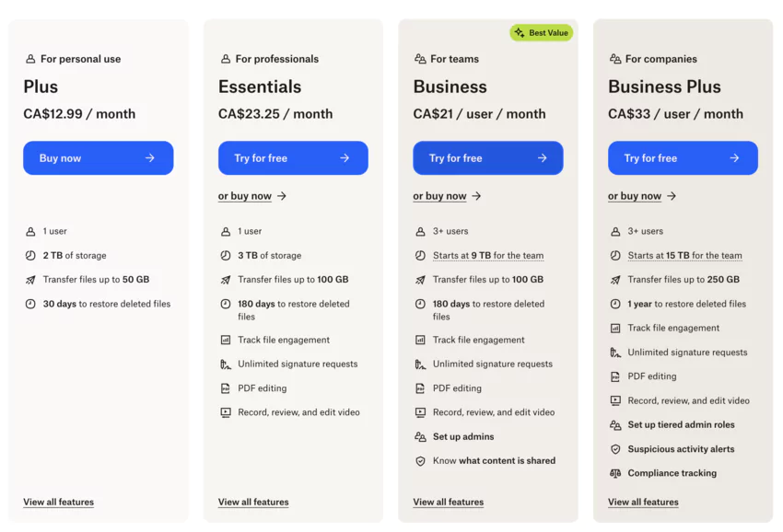The width and height of the screenshot is (783, 532).
Task: Click the paper plane transfer icon in Essentials
Action: (226, 279)
